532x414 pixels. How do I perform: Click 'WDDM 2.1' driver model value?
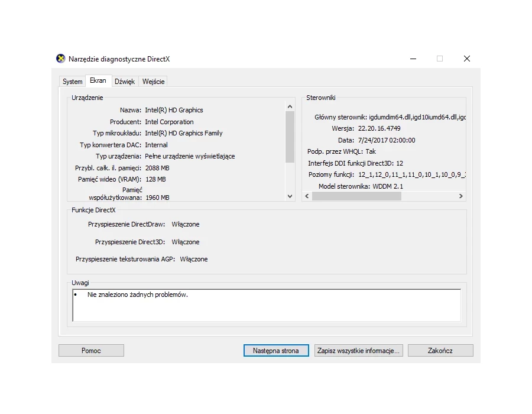click(x=388, y=186)
